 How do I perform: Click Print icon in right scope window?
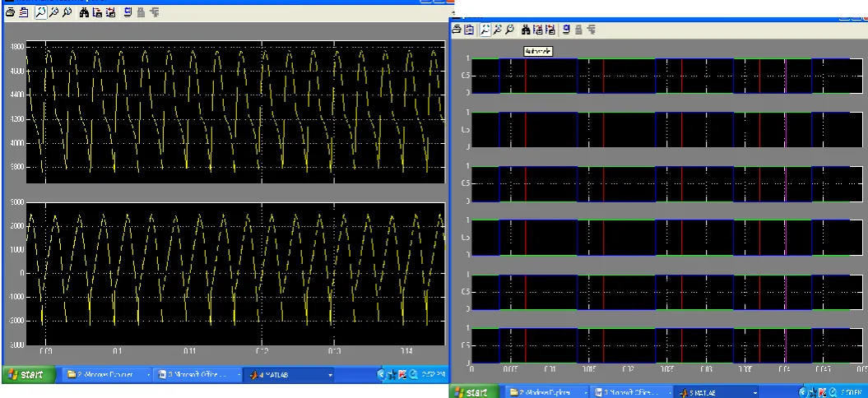click(x=457, y=30)
